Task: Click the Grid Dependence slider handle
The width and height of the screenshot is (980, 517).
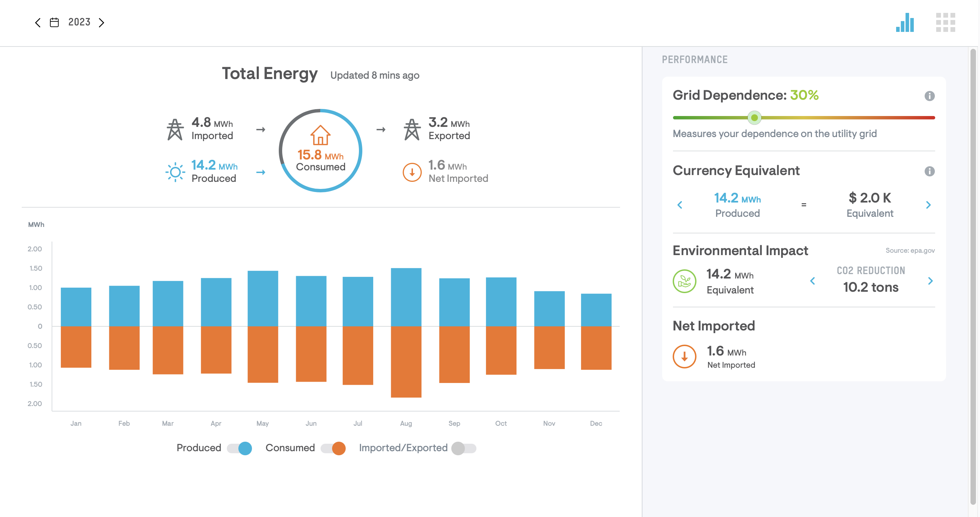Action: coord(754,118)
